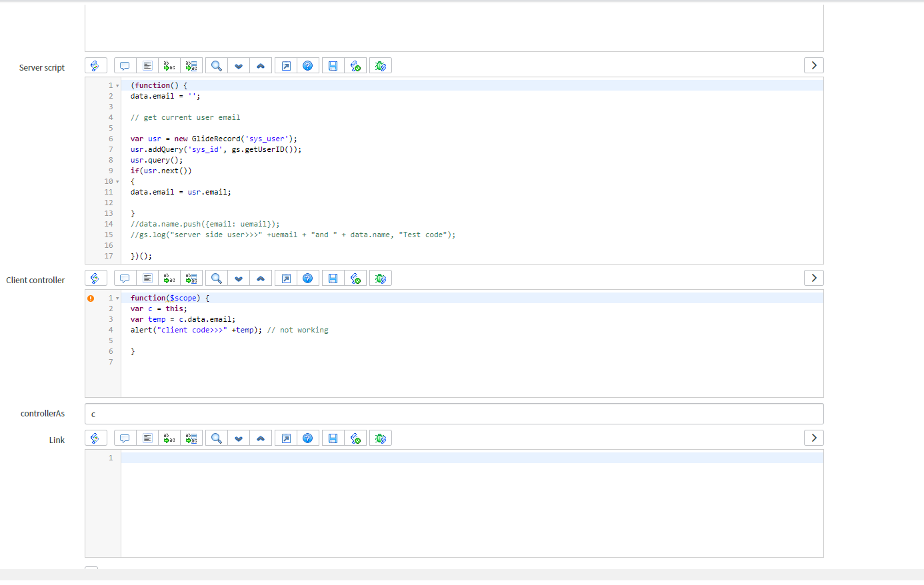Click comment icon in Server script toolbar
This screenshot has height=585, width=924.
click(125, 66)
